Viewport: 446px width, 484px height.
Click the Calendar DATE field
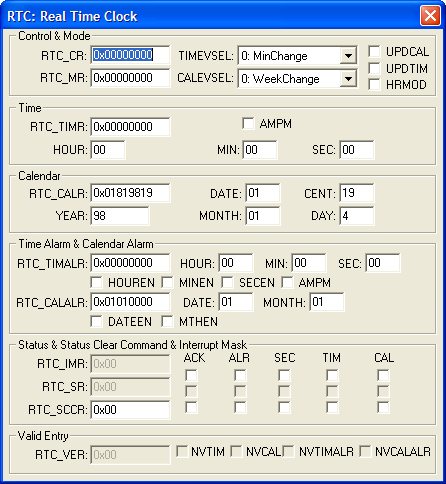(263, 193)
